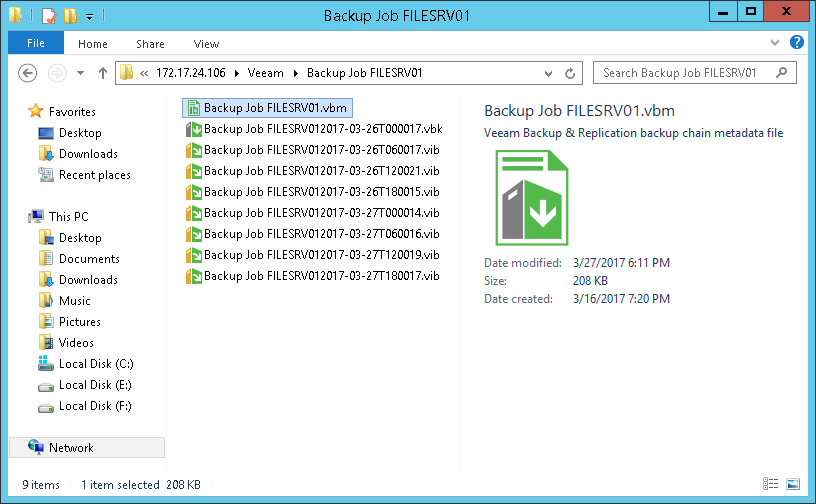Expand the arrow after 172.17.24.106
The image size is (816, 504).
click(237, 73)
